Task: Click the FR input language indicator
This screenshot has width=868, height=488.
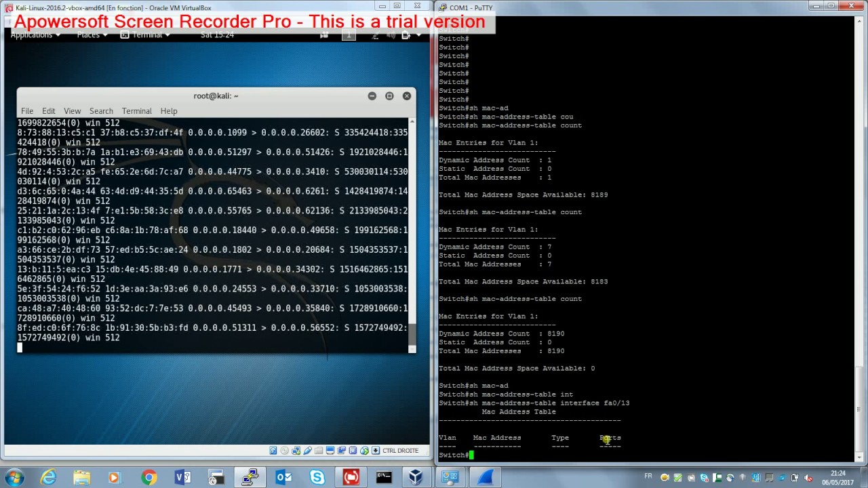Action: (648, 476)
